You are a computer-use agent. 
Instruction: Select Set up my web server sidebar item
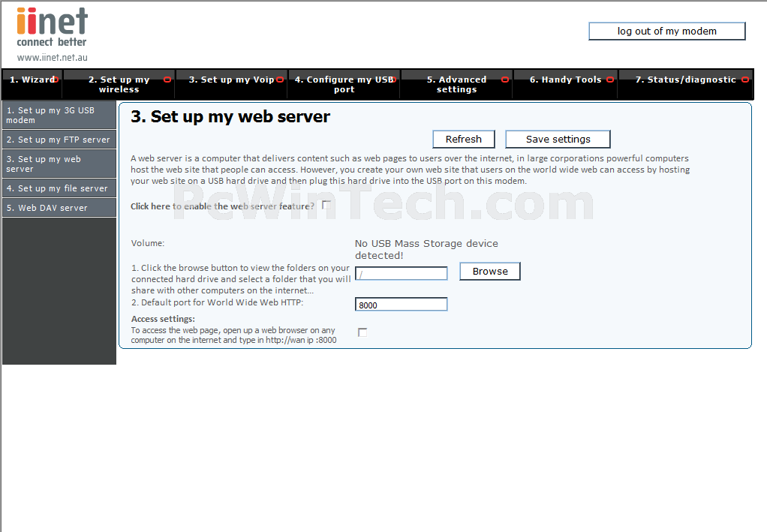point(59,164)
